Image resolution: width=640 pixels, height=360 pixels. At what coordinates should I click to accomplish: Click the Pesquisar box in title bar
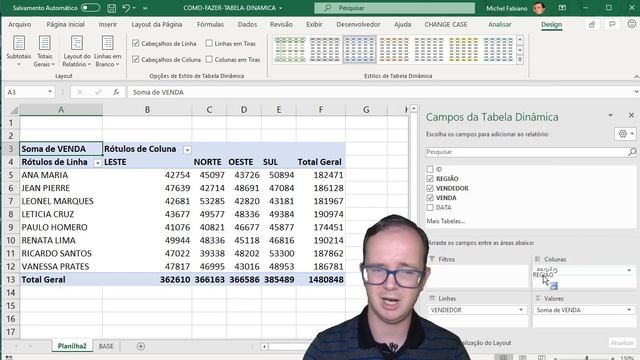[x=395, y=8]
